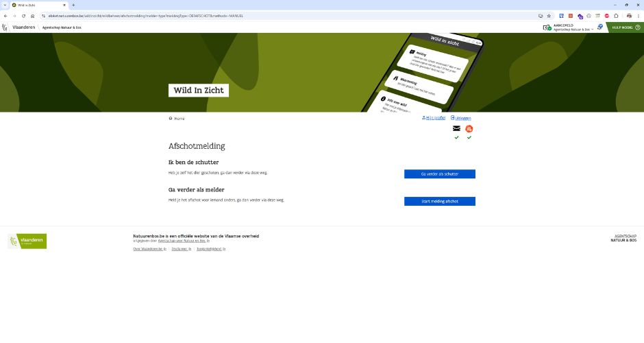Expand the tab search chevron

coord(5,5)
